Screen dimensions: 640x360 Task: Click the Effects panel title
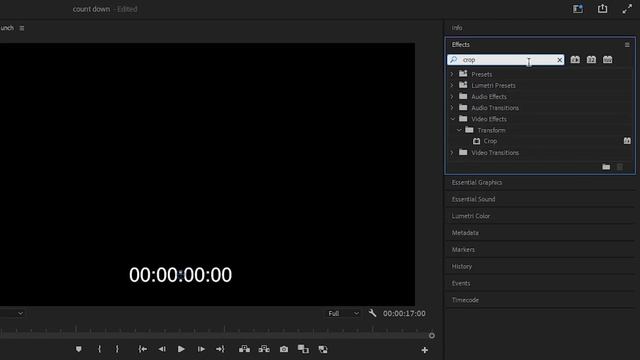click(x=460, y=44)
